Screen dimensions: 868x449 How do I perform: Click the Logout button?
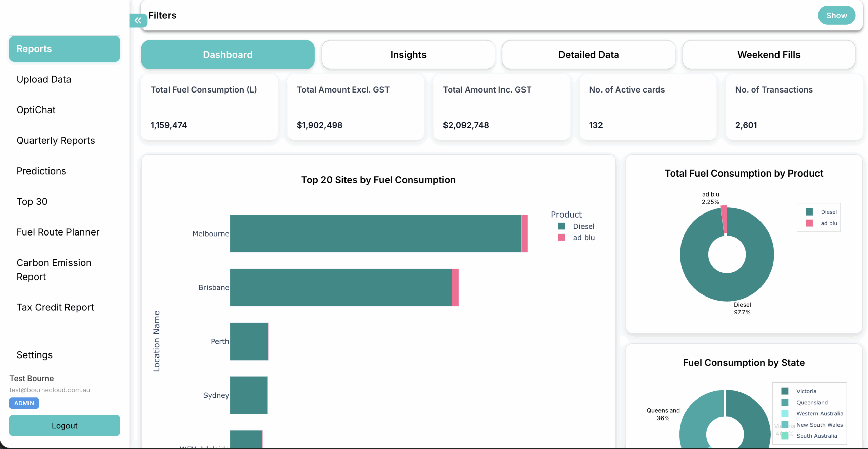tap(64, 426)
